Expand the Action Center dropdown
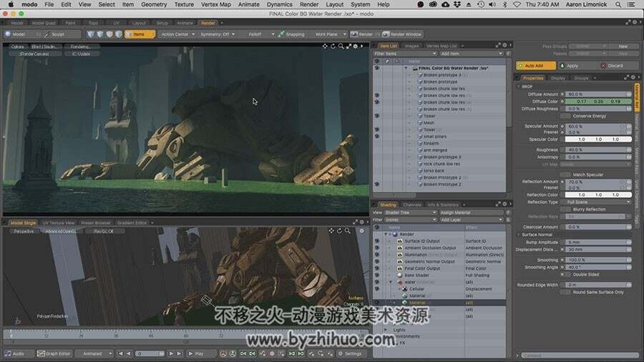 pos(178,34)
